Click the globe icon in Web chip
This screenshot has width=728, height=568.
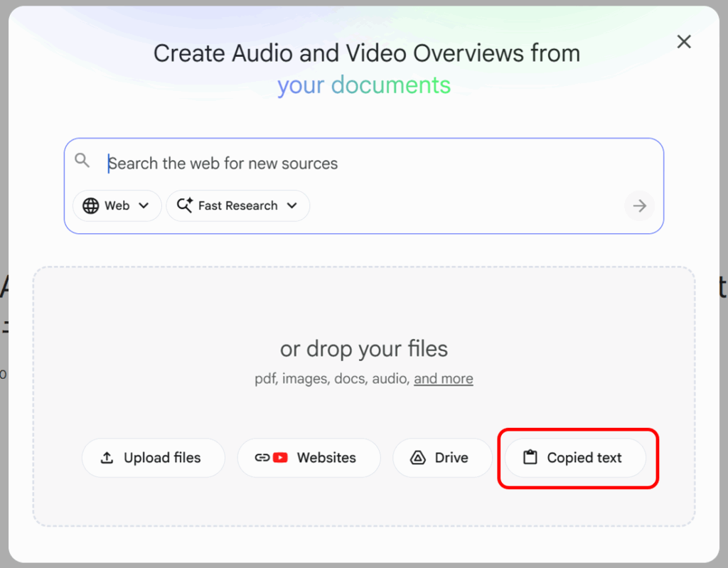[90, 205]
